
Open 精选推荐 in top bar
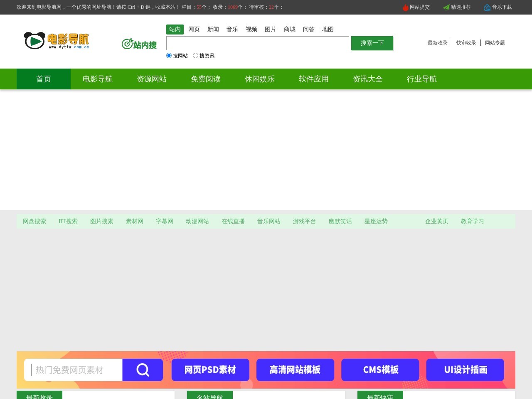pos(461,7)
